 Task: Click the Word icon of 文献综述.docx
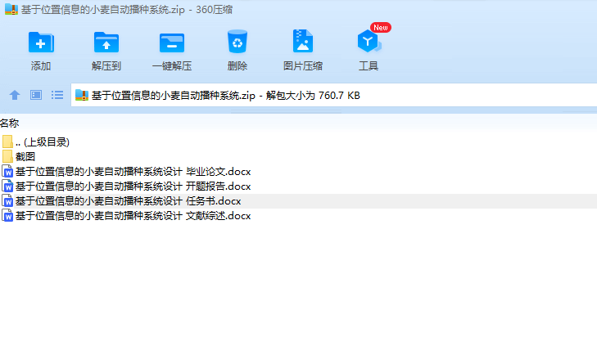pyautogui.click(x=7, y=216)
